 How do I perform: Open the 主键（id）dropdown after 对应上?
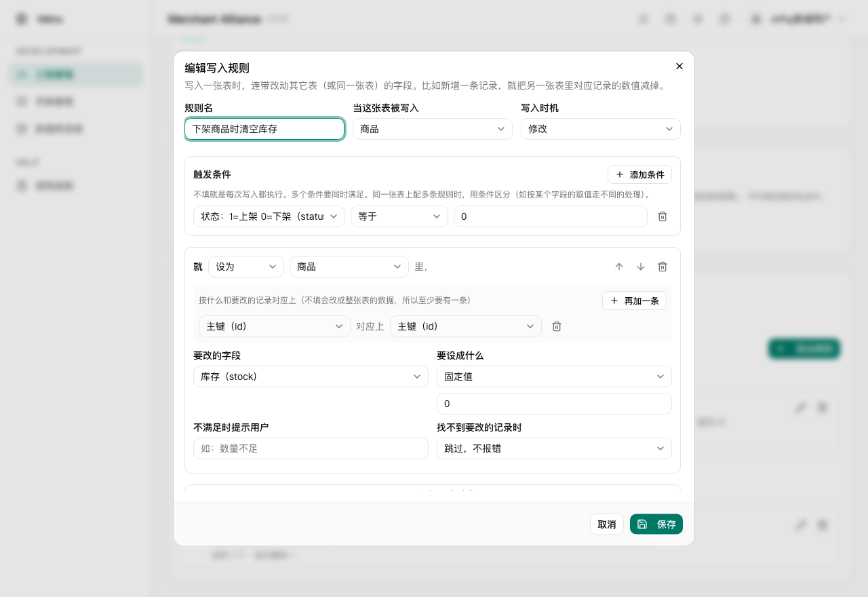(x=466, y=326)
